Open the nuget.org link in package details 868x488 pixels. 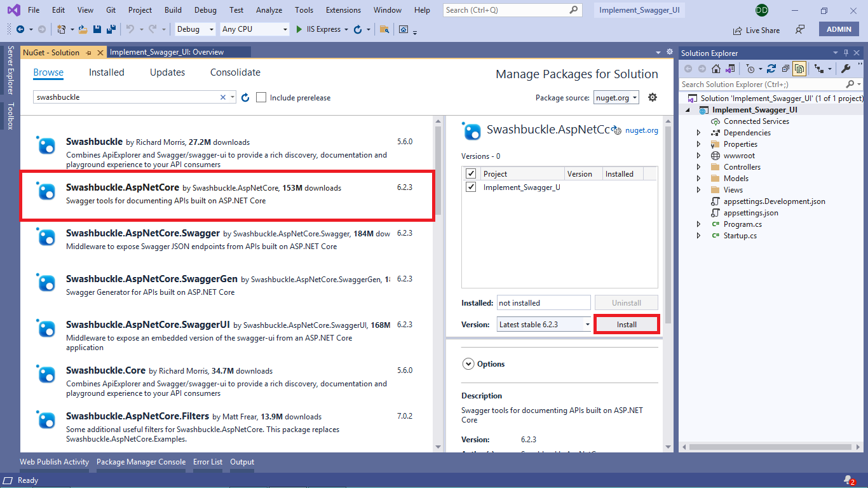tap(643, 132)
